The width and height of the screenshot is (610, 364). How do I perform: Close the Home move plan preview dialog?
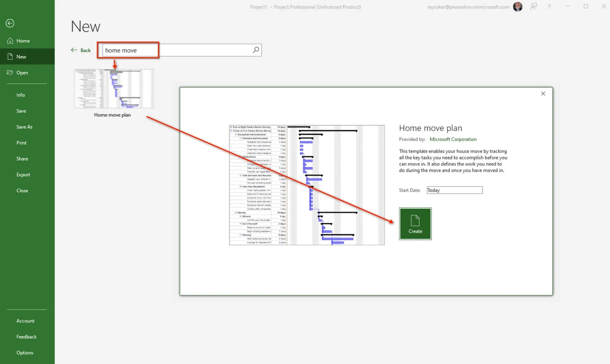tap(543, 93)
